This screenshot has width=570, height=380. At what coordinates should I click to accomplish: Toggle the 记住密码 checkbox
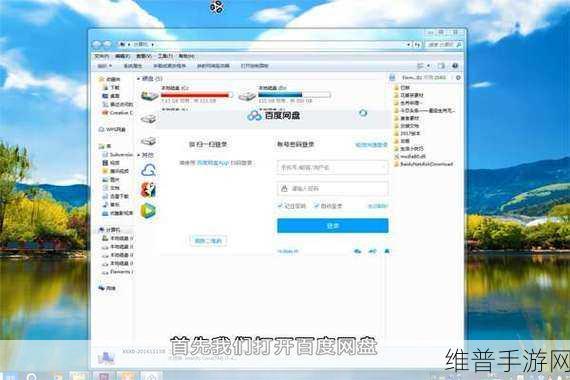click(x=280, y=206)
